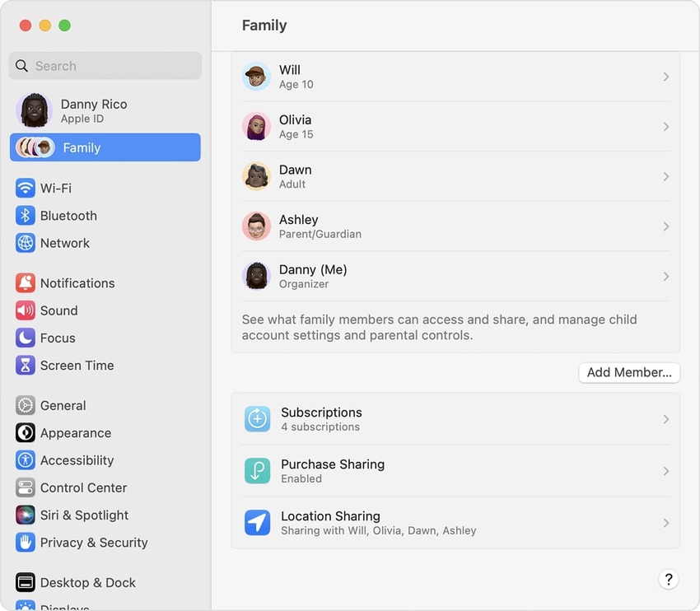Click the Search field in sidebar
700x611 pixels.
pyautogui.click(x=105, y=66)
